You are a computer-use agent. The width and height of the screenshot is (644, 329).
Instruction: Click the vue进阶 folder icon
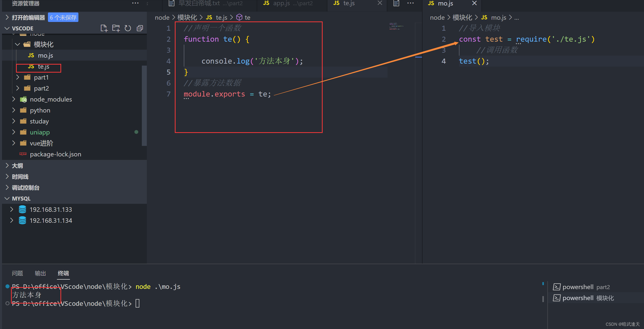[x=23, y=143]
